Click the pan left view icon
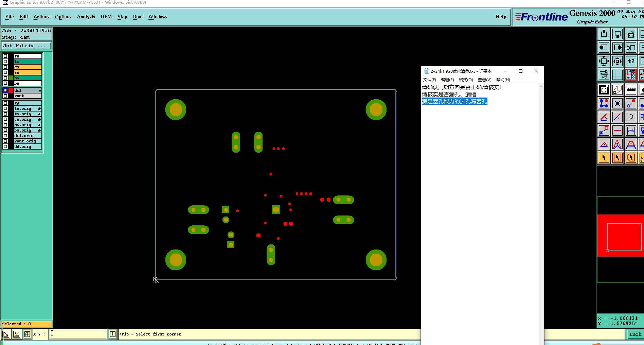This screenshot has width=644, height=345. click(x=604, y=48)
